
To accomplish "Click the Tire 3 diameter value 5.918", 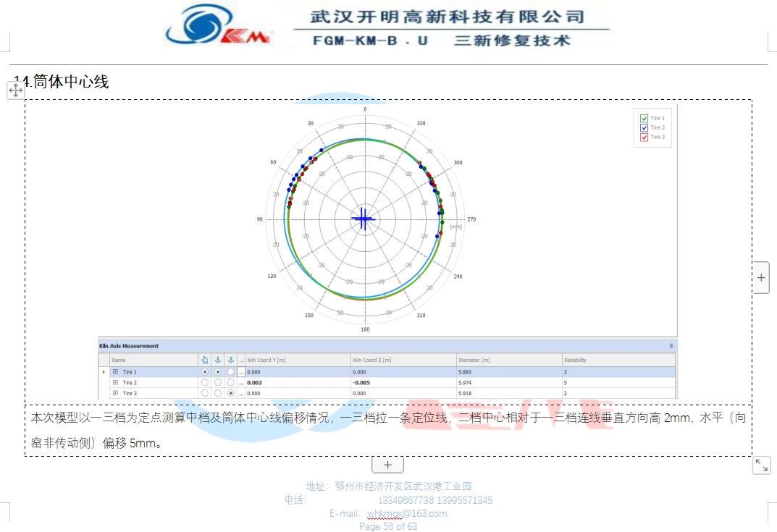I will (465, 393).
